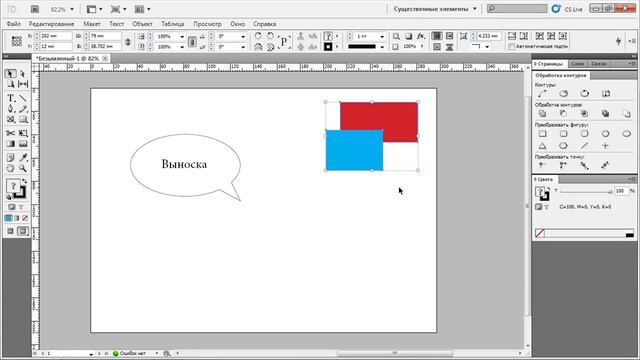This screenshot has width=640, height=360.
Task: Open the Объект menu
Action: 142,24
